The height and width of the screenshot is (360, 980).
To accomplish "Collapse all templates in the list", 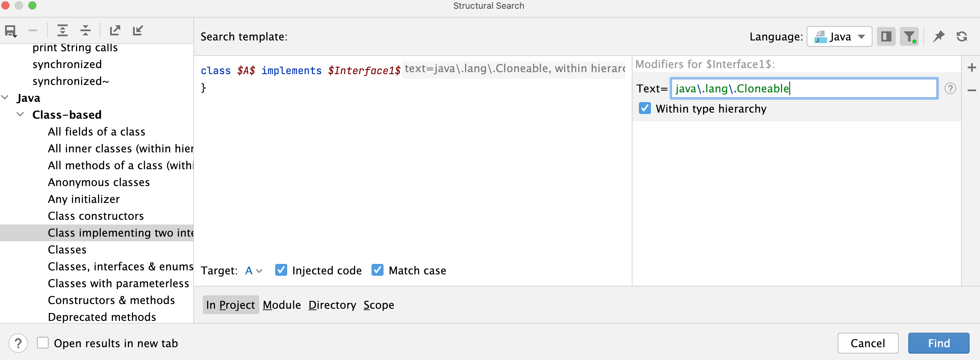I will pos(86,30).
